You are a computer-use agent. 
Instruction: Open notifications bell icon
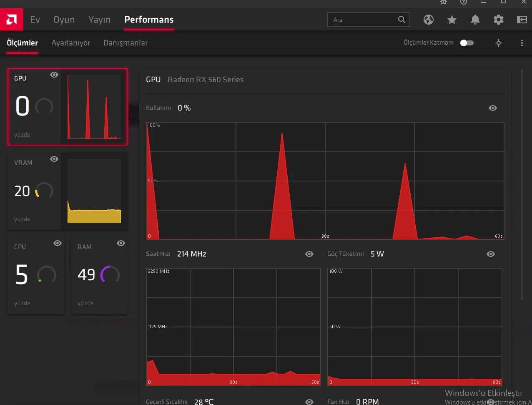[475, 20]
